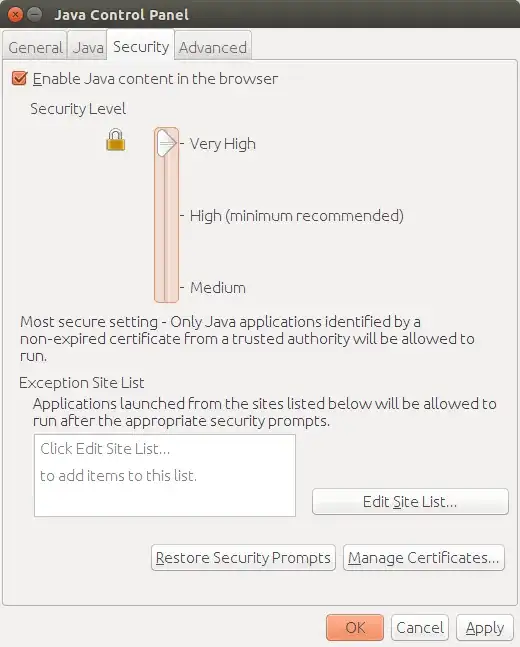
Task: Confirm settings with OK button
Action: point(355,627)
